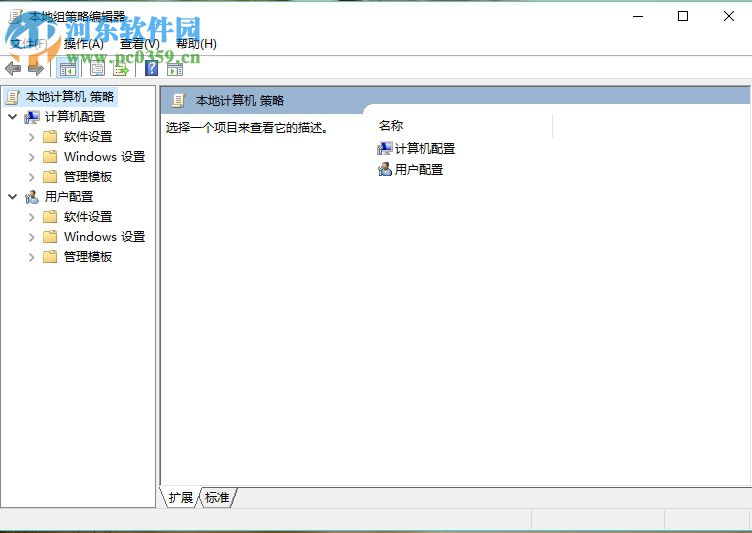
Task: Click the Export list toolbar icon
Action: [x=121, y=69]
